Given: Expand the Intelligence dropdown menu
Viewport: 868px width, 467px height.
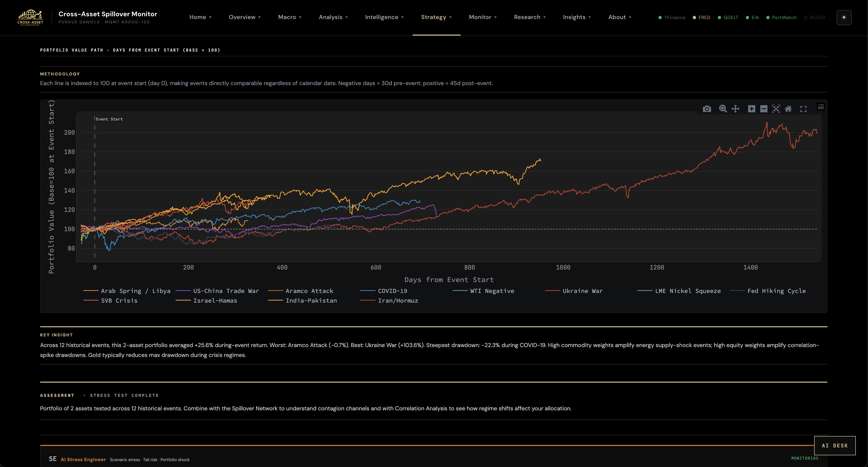Looking at the screenshot, I should click(384, 17).
